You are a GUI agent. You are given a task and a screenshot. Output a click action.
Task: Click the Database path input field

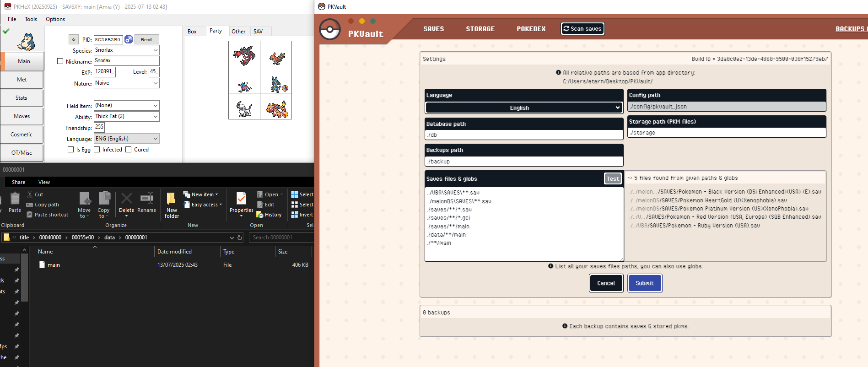pos(523,135)
